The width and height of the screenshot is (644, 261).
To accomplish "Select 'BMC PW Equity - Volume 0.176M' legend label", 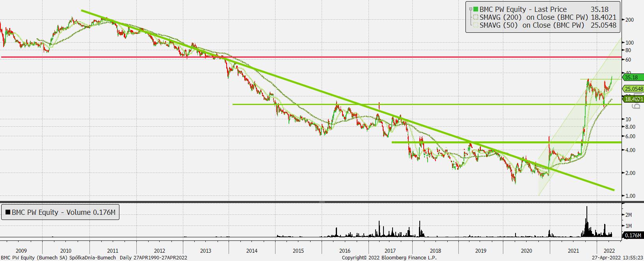I will [x=63, y=212].
